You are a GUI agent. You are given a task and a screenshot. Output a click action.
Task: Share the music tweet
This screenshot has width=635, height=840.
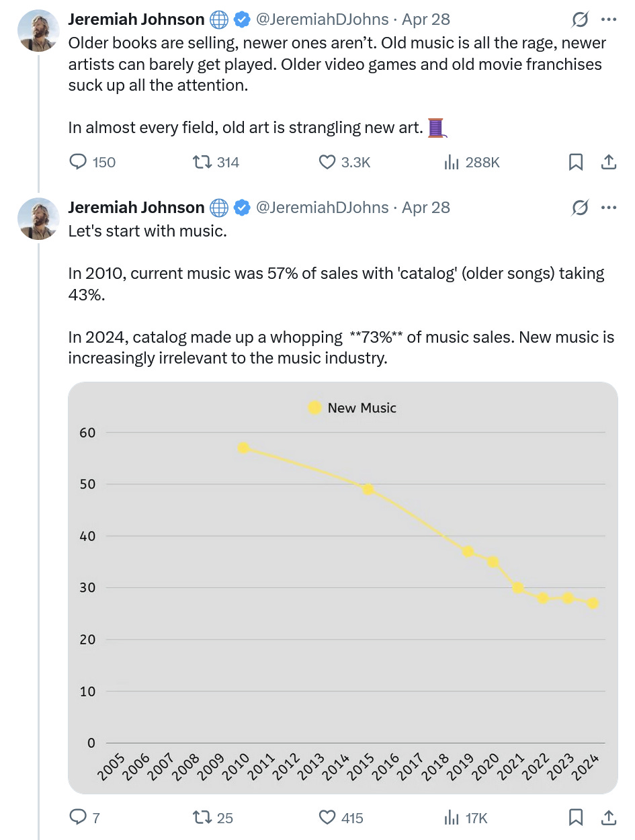(608, 817)
